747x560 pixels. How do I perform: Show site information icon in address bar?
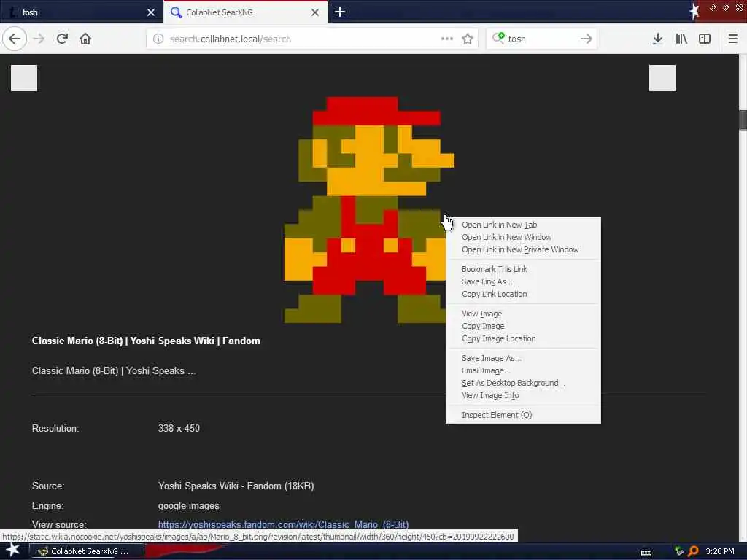pyautogui.click(x=158, y=39)
